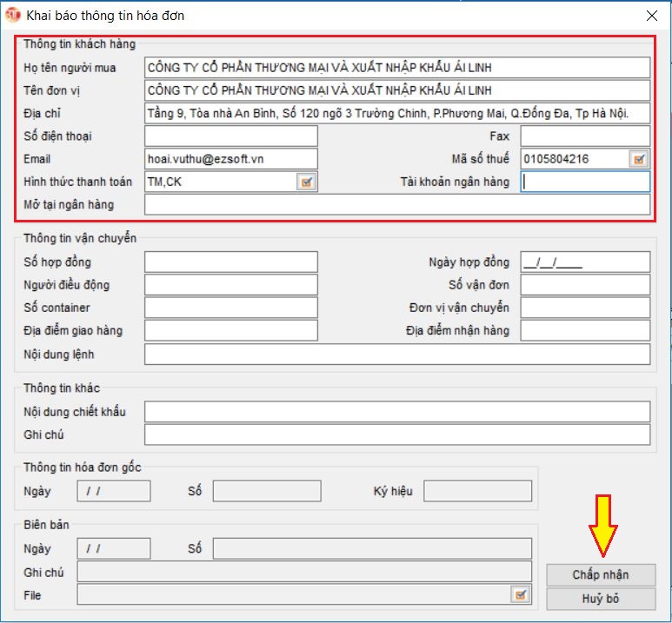The width and height of the screenshot is (672, 623).
Task: Click the Số hợp đồng field
Action: tap(231, 262)
